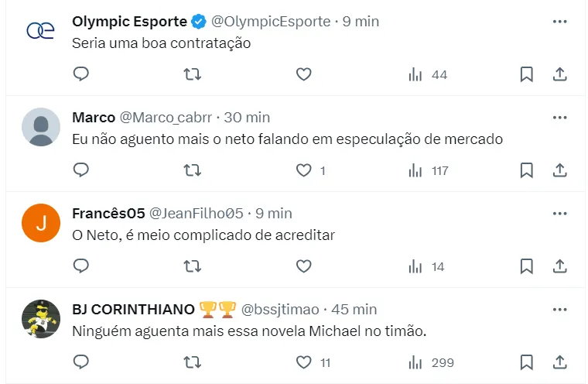Open more options menu on Marco's tweet
Viewport: 588px width, 384px height.
[559, 118]
